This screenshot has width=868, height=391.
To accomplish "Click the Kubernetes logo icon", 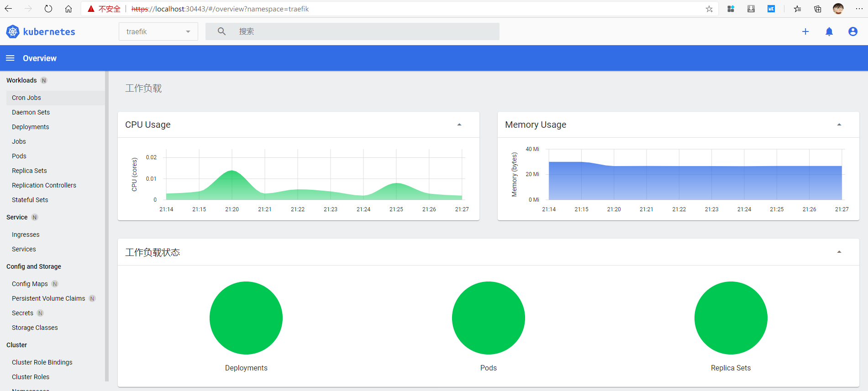I will (x=12, y=31).
